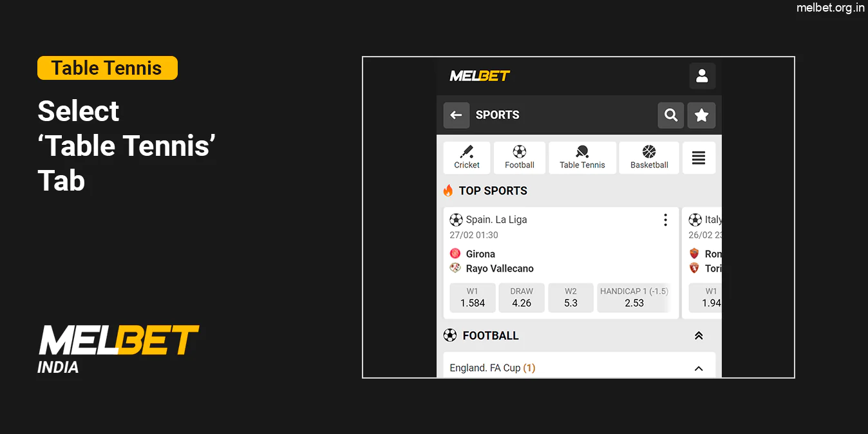
Task: Open the SPORTS menu header
Action: click(497, 115)
